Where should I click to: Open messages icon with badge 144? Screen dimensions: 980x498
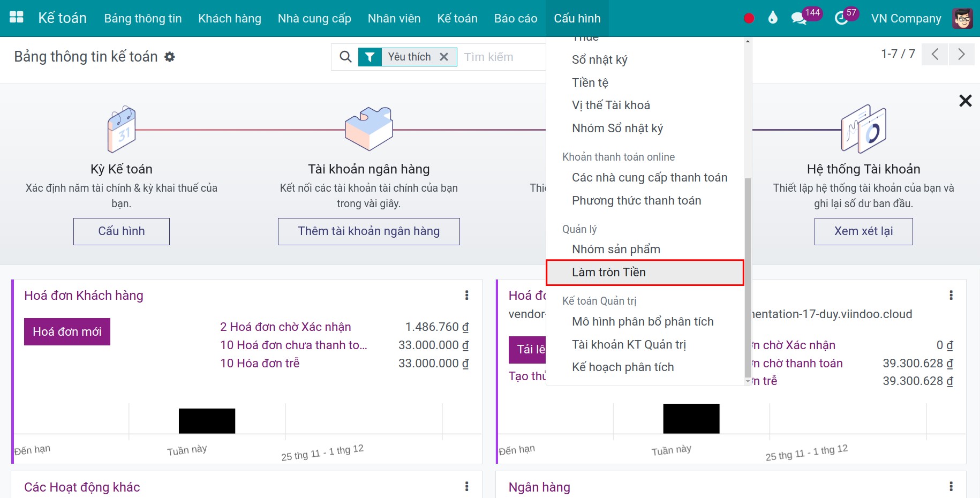point(798,18)
